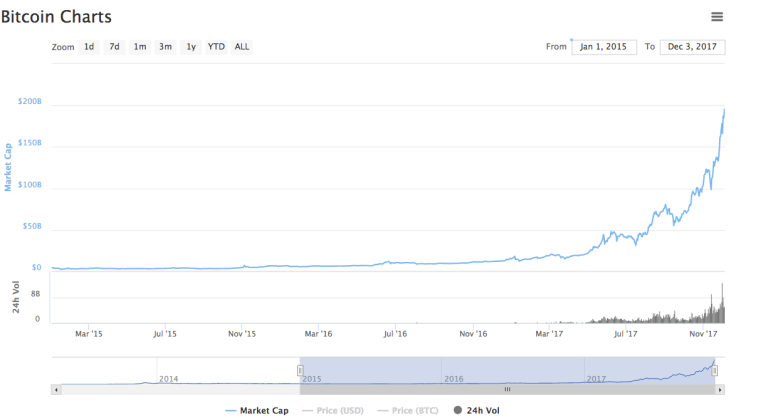Set zoom to 3m
Screen dimensions: 768x418
click(x=166, y=47)
